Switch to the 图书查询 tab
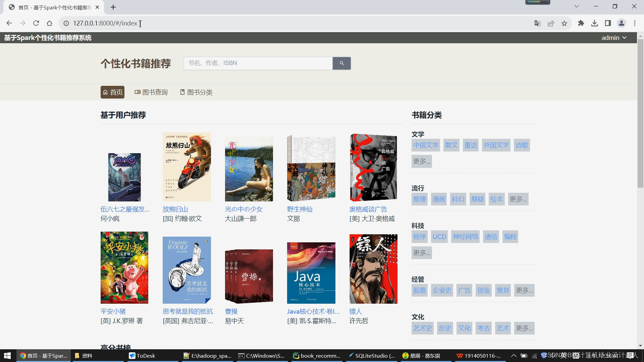The height and width of the screenshot is (362, 644). [151, 92]
